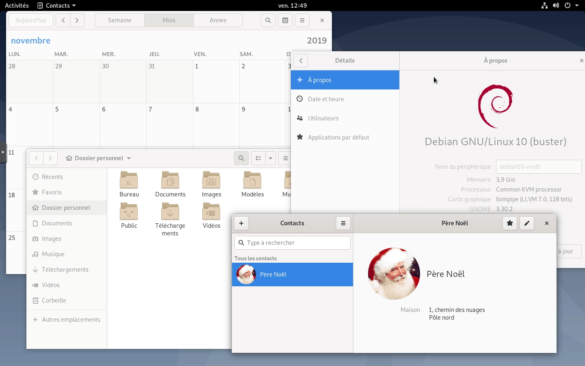Open Corbeille in Files sidebar
Image resolution: width=585 pixels, height=366 pixels.
[x=67, y=300]
